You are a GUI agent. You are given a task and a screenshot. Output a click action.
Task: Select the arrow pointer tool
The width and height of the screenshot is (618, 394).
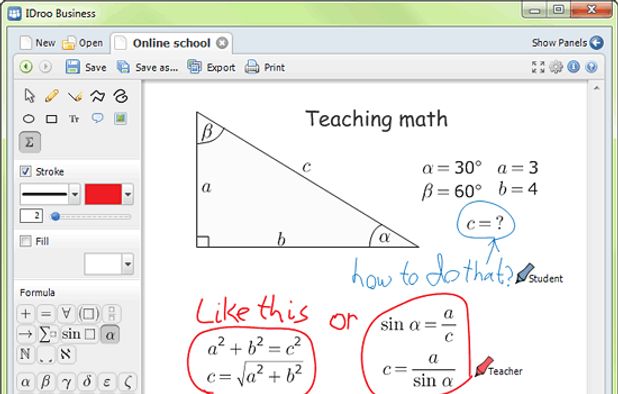tap(29, 96)
